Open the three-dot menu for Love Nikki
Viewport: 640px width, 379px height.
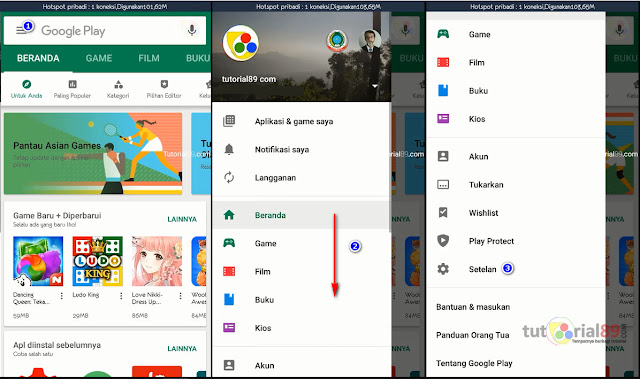(180, 296)
